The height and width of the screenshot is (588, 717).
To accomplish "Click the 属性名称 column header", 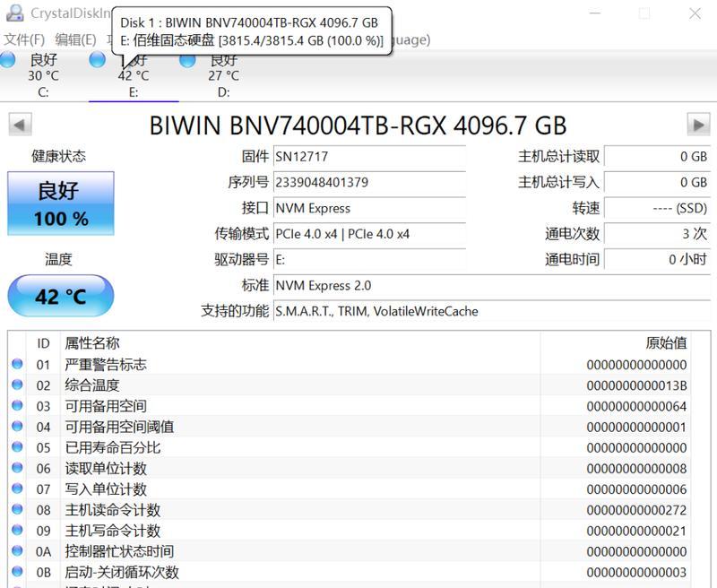I will pos(300,343).
